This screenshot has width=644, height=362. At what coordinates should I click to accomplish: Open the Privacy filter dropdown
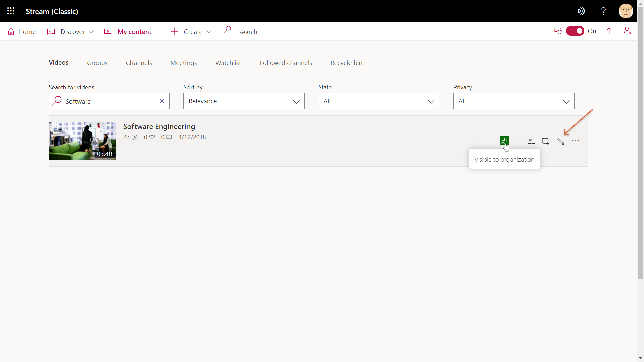[x=514, y=101]
